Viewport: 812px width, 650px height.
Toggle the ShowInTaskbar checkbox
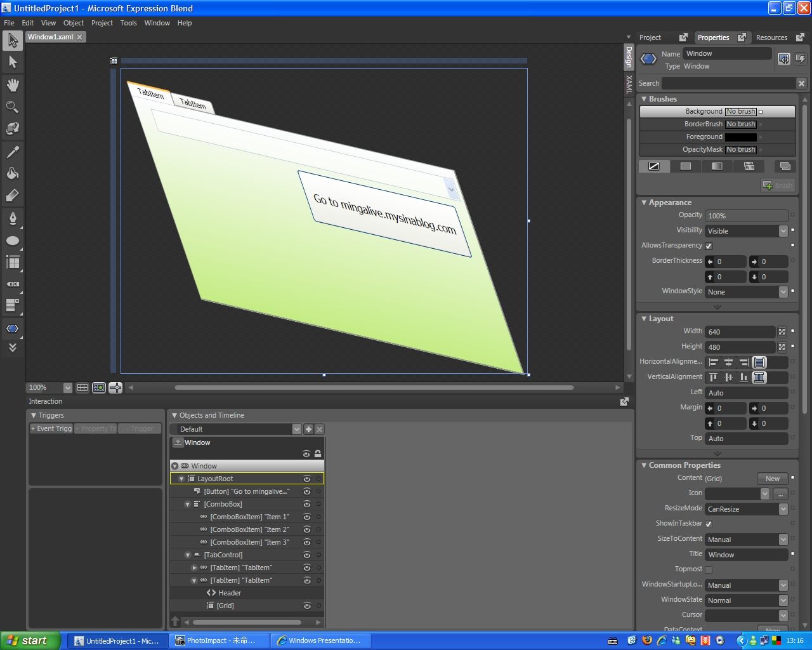pos(709,524)
